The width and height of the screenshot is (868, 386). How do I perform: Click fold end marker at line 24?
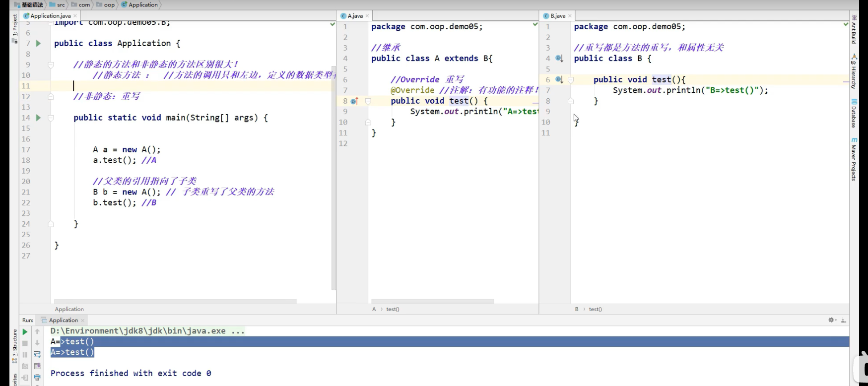tap(51, 224)
